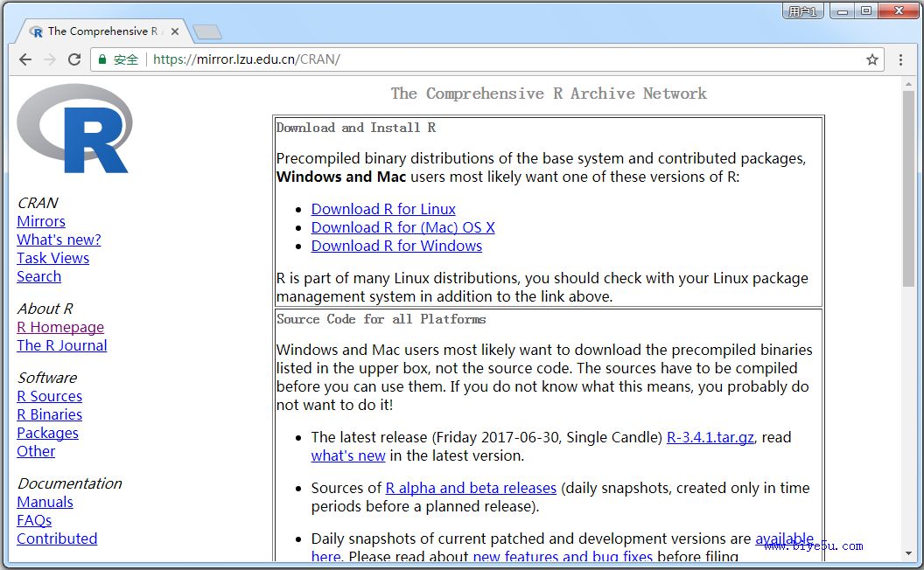
Task: Click the scrollbar down arrow
Action: pyautogui.click(x=908, y=553)
